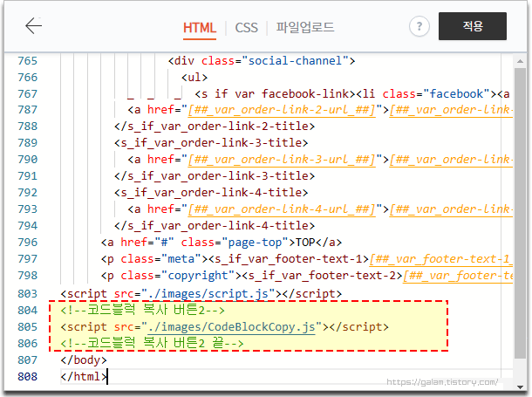Click the order-link-2-url href line

[320, 110]
